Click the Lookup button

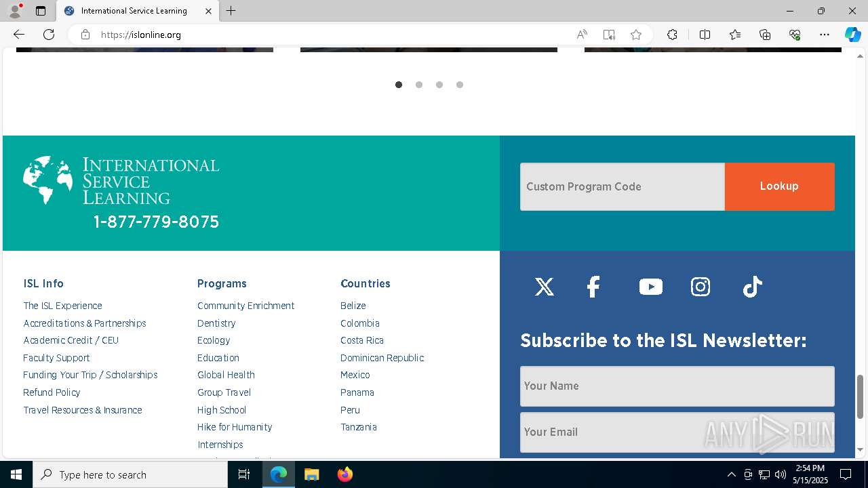[x=780, y=186]
